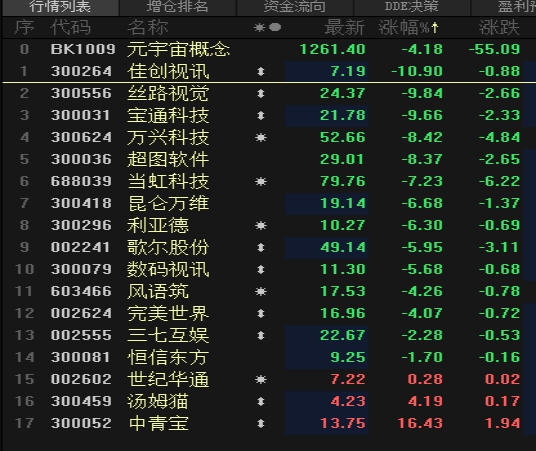Click the percent change 16.43
Image resolution: width=536 pixels, height=451 pixels.
click(420, 423)
